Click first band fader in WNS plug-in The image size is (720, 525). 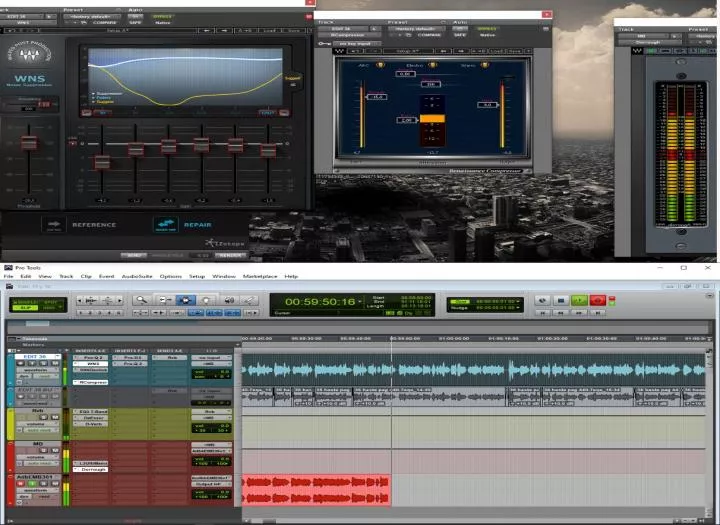click(x=102, y=163)
